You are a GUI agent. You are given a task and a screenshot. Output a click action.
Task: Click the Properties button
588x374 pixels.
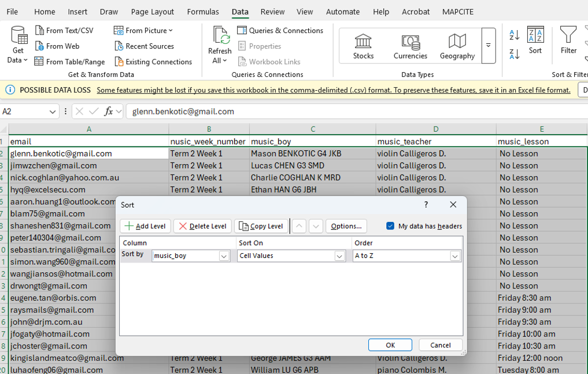pyautogui.click(x=260, y=46)
